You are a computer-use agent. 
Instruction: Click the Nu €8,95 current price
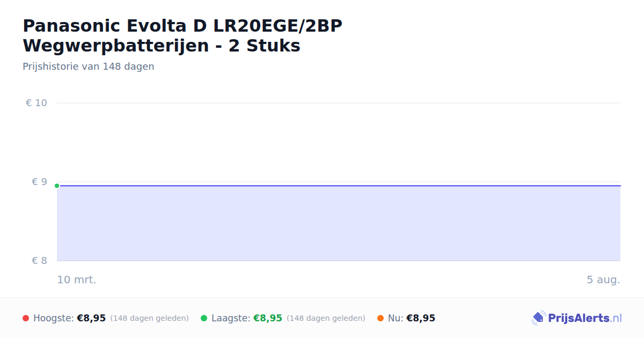point(421,318)
